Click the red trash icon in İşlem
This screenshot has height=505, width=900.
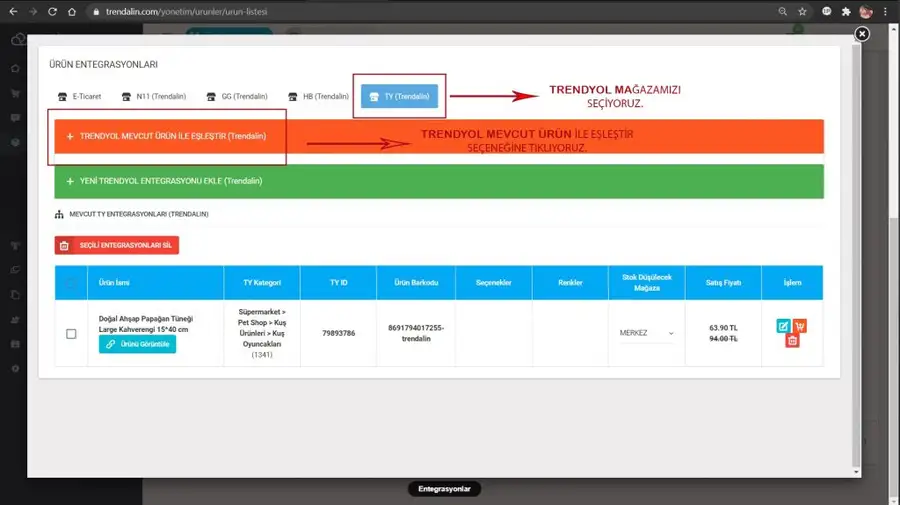point(792,341)
